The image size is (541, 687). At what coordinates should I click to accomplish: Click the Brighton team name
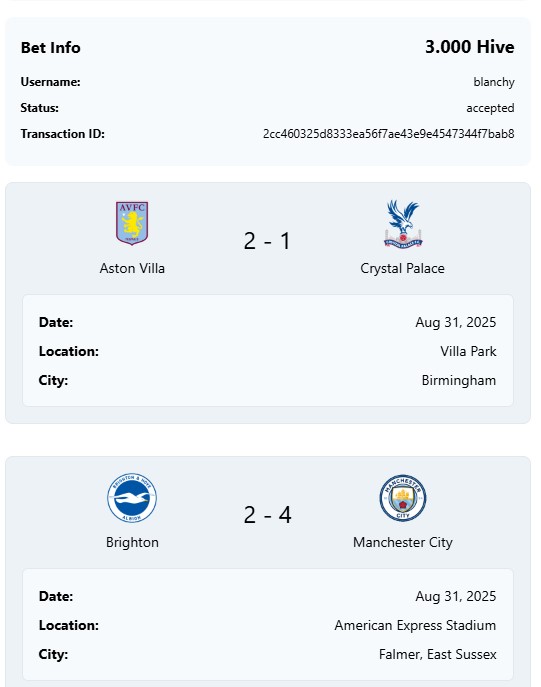[x=132, y=542]
